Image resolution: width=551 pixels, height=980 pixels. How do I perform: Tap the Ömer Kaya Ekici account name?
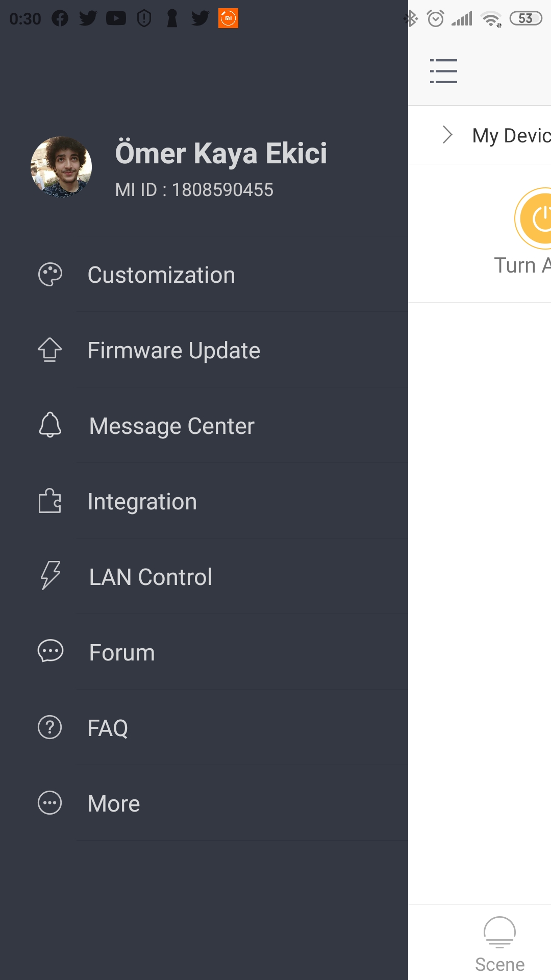221,153
